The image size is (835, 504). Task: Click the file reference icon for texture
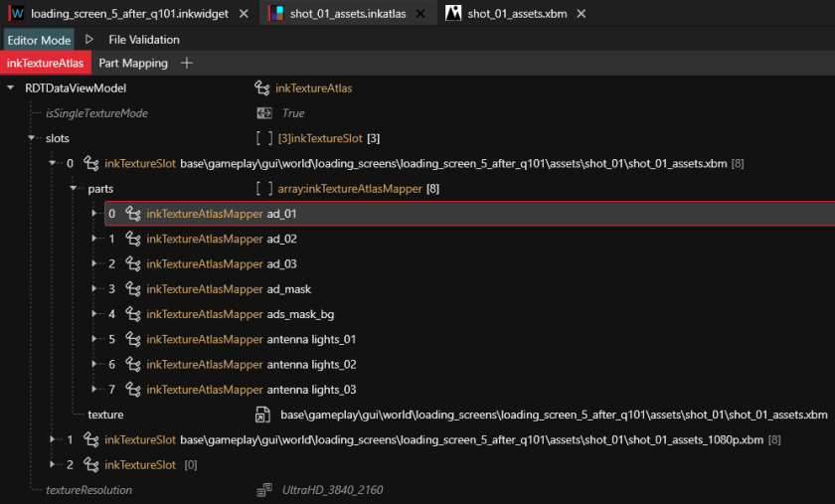(262, 415)
